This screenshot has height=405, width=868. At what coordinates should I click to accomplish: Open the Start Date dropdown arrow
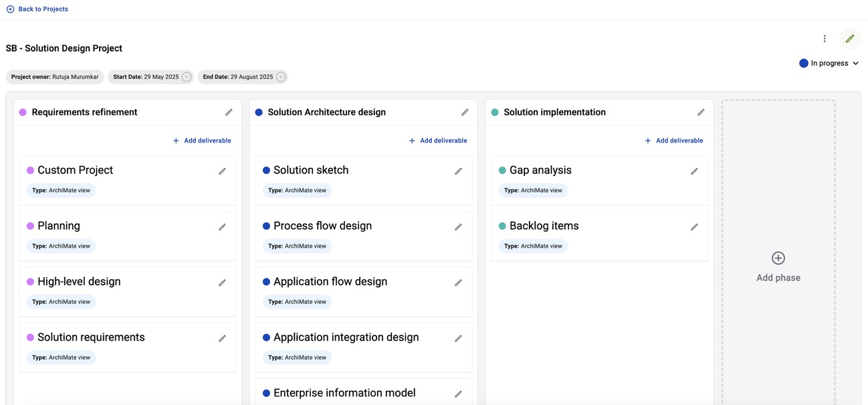pyautogui.click(x=187, y=77)
